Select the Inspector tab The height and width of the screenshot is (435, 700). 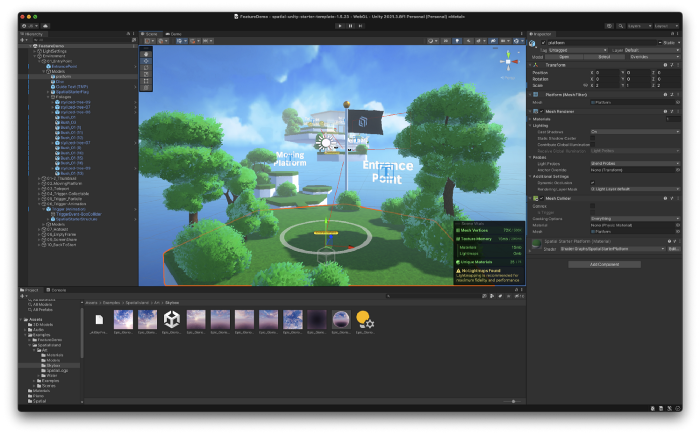click(x=541, y=34)
